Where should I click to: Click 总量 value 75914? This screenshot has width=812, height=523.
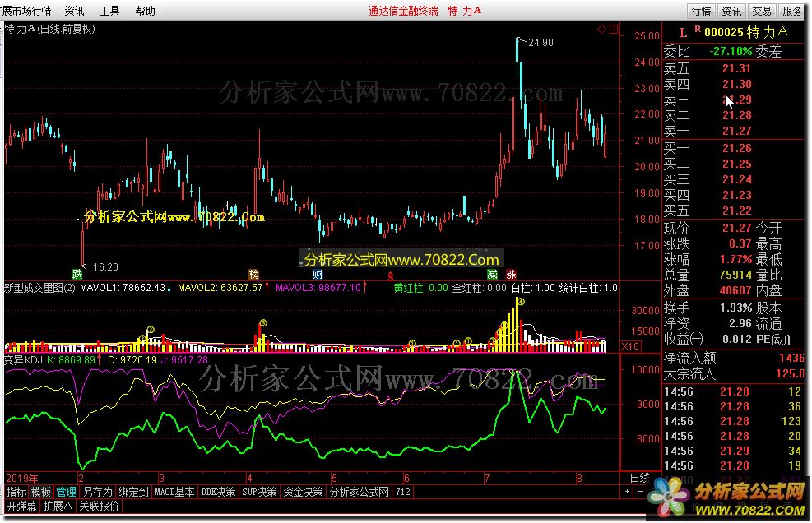click(x=735, y=275)
